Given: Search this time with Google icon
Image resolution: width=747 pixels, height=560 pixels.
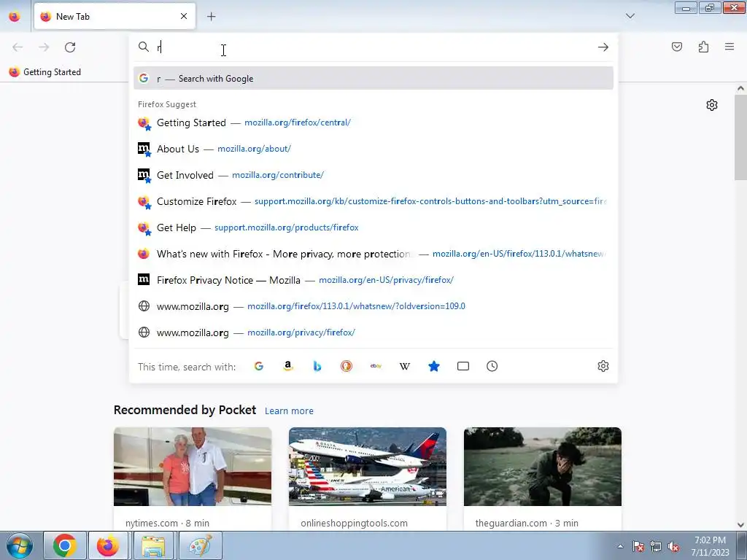Looking at the screenshot, I should [x=259, y=366].
